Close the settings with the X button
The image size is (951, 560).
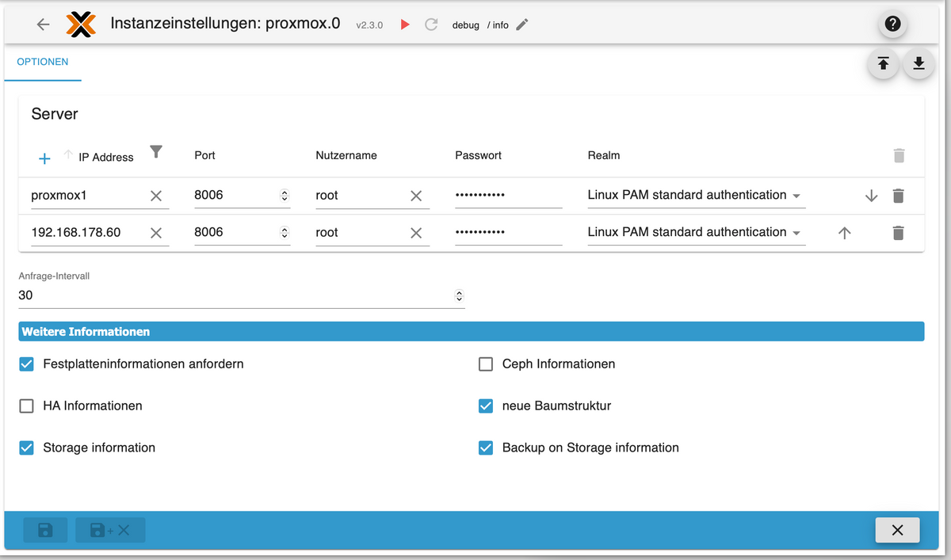(x=897, y=530)
